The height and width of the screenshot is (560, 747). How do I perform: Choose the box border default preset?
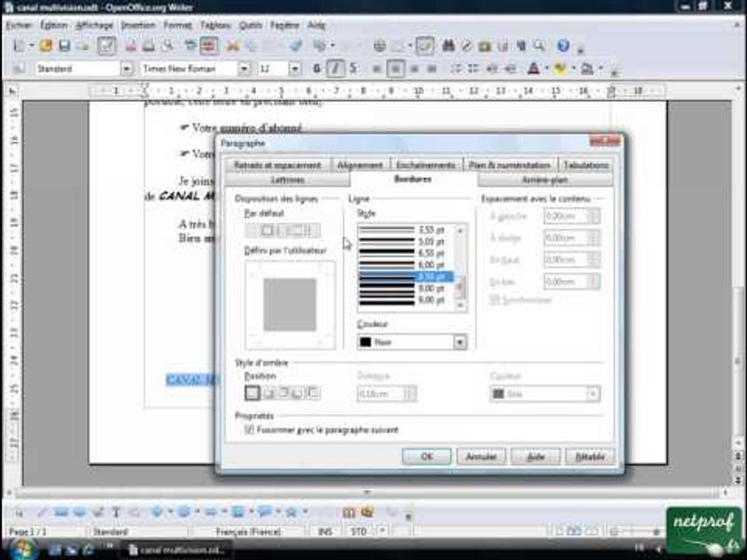[x=267, y=230]
